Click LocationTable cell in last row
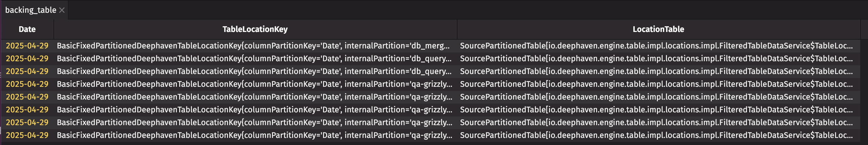 [656, 135]
